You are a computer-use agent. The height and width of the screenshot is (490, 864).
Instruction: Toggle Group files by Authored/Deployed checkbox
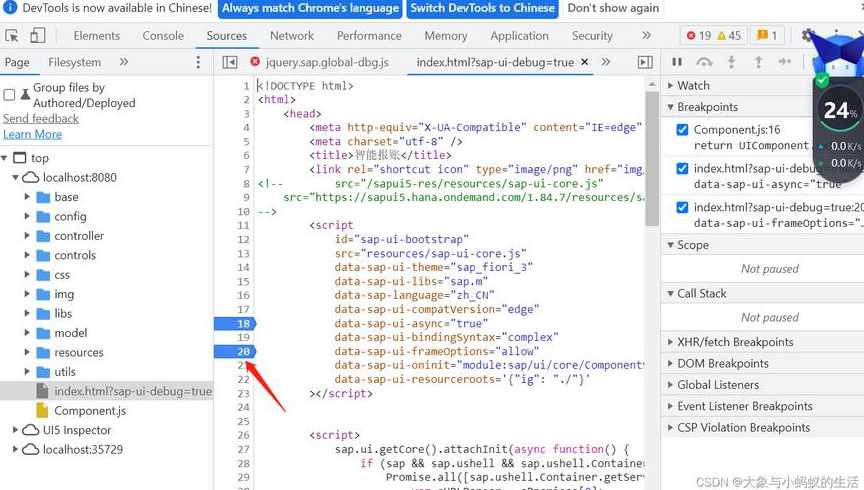[x=9, y=95]
